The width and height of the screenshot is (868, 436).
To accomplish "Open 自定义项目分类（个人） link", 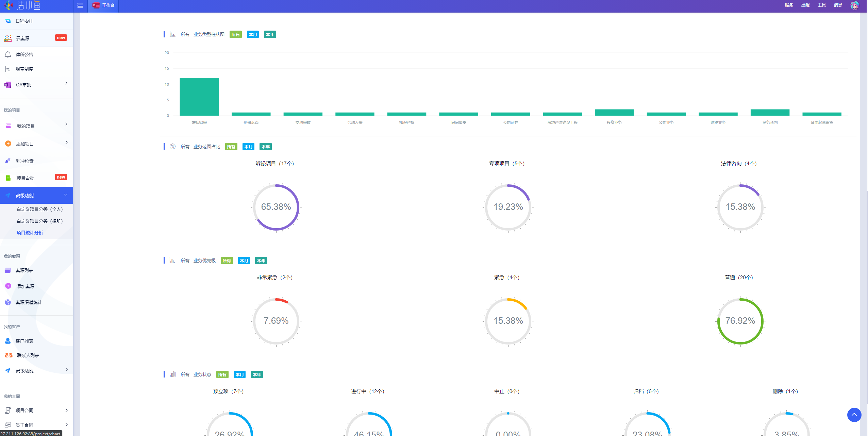I will [x=39, y=209].
